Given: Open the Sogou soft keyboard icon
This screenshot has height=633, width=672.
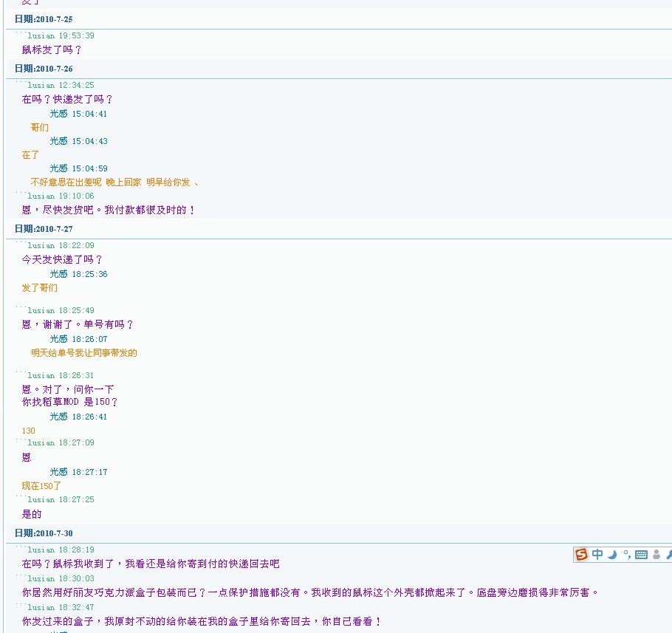Looking at the screenshot, I should tap(641, 555).
